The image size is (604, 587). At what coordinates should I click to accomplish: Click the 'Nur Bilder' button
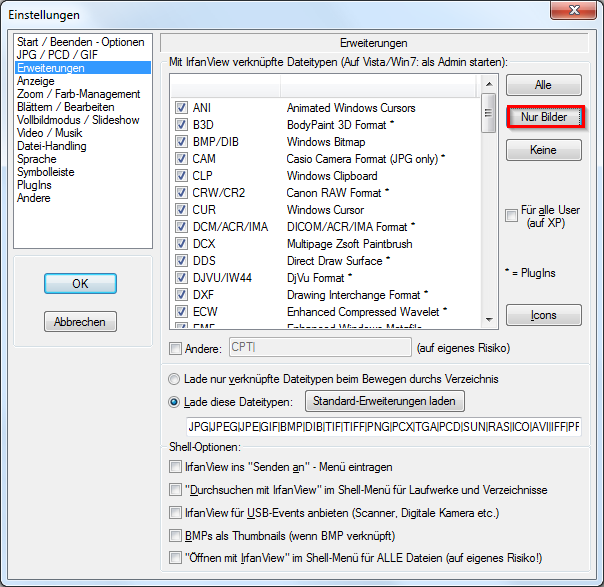pyautogui.click(x=545, y=117)
